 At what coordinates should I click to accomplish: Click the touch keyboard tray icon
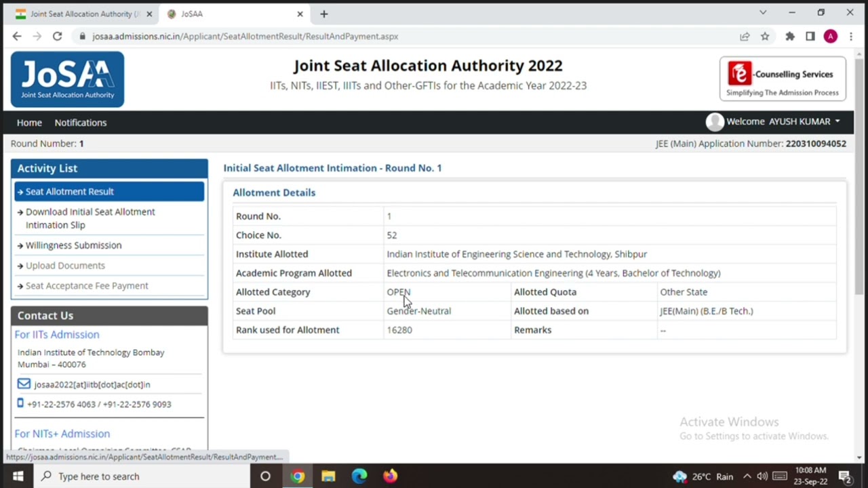point(780,476)
